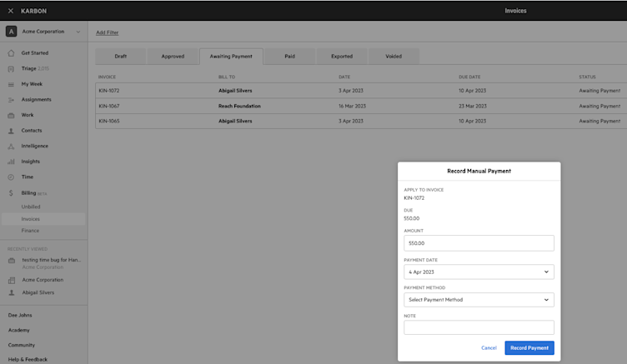Click the organization icon beside recent Acme Corporation
Viewport: 627px width, 364px height.
(12, 280)
